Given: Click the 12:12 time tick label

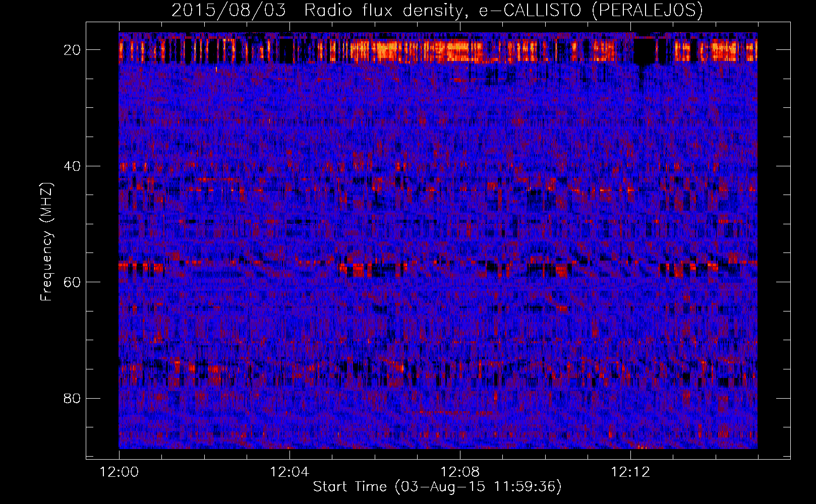Looking at the screenshot, I should click(x=630, y=472).
